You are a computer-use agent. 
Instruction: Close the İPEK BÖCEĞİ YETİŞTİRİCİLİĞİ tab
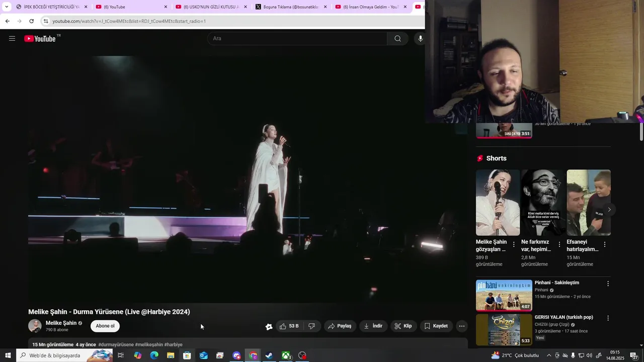86,7
